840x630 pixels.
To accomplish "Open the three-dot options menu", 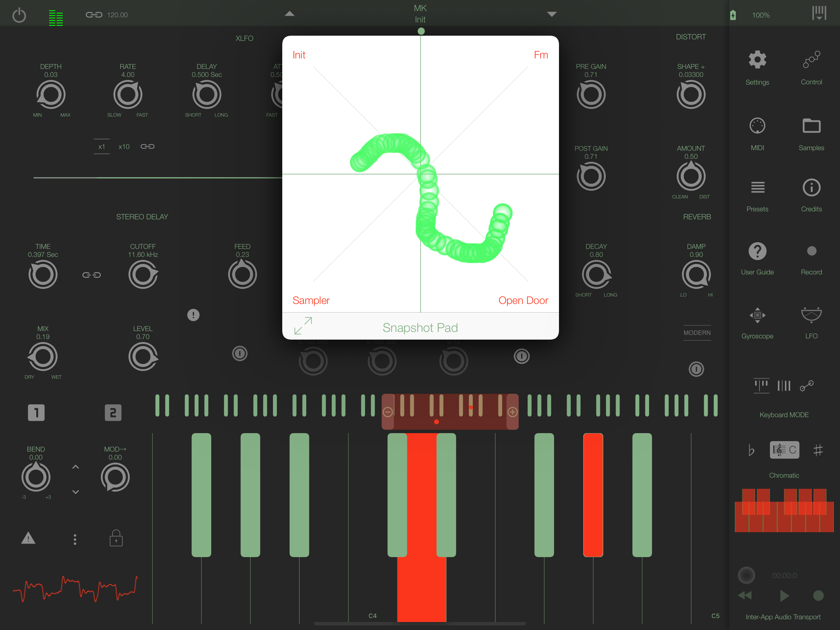I will (x=75, y=540).
